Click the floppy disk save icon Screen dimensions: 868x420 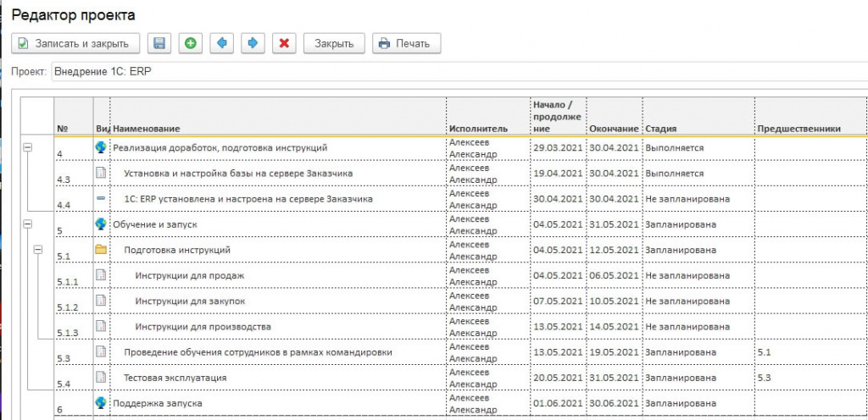[159, 43]
